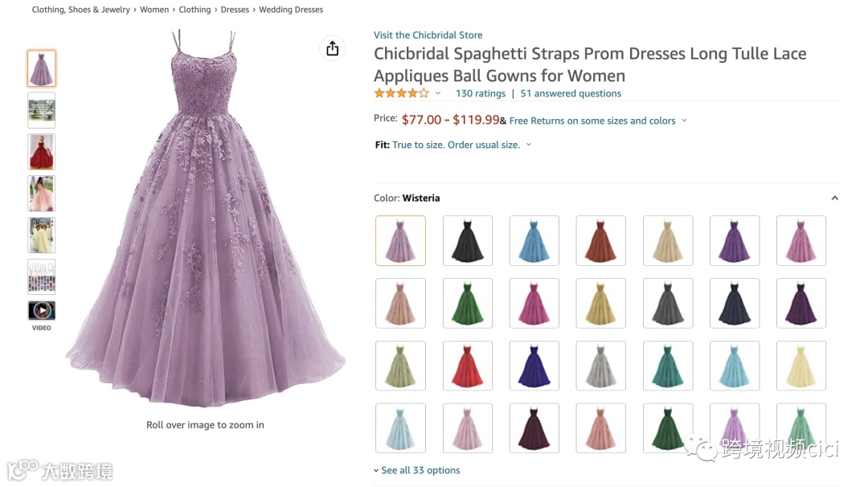
Task: View the 51 answered questions
Action: pyautogui.click(x=571, y=94)
